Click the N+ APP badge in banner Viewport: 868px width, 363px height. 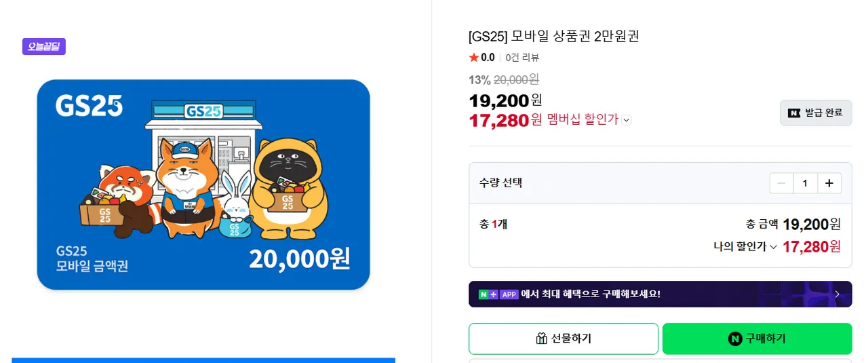coord(498,294)
